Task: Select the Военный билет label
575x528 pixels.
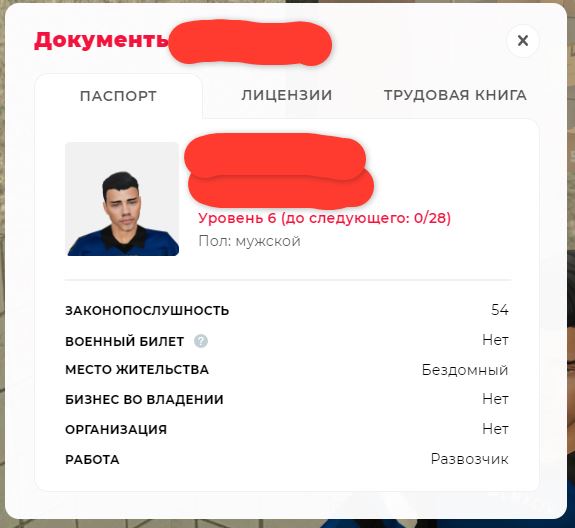Action: 125,341
